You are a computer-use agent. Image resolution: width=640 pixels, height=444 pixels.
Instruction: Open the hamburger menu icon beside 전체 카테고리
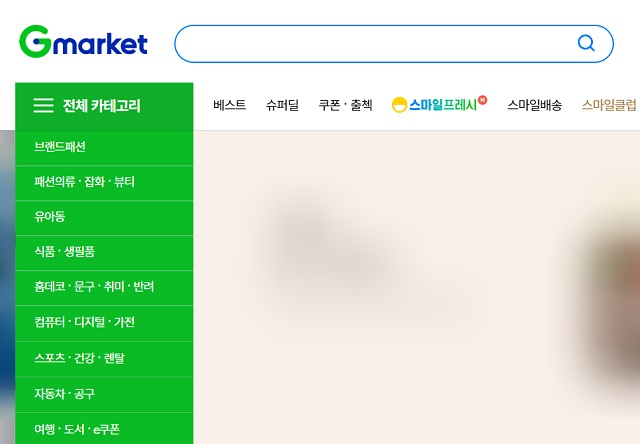tap(43, 105)
